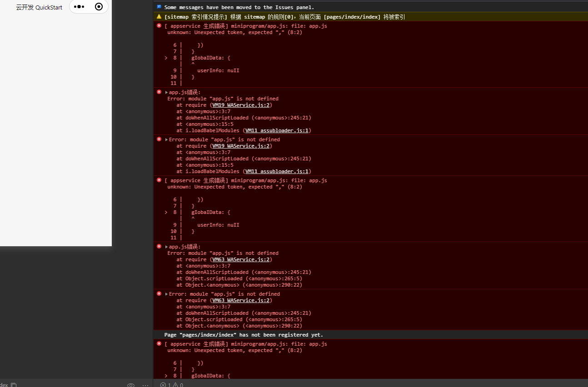Image resolution: width=588 pixels, height=387 pixels.
Task: Click the eye preview icon in bottom bar
Action: [x=131, y=385]
